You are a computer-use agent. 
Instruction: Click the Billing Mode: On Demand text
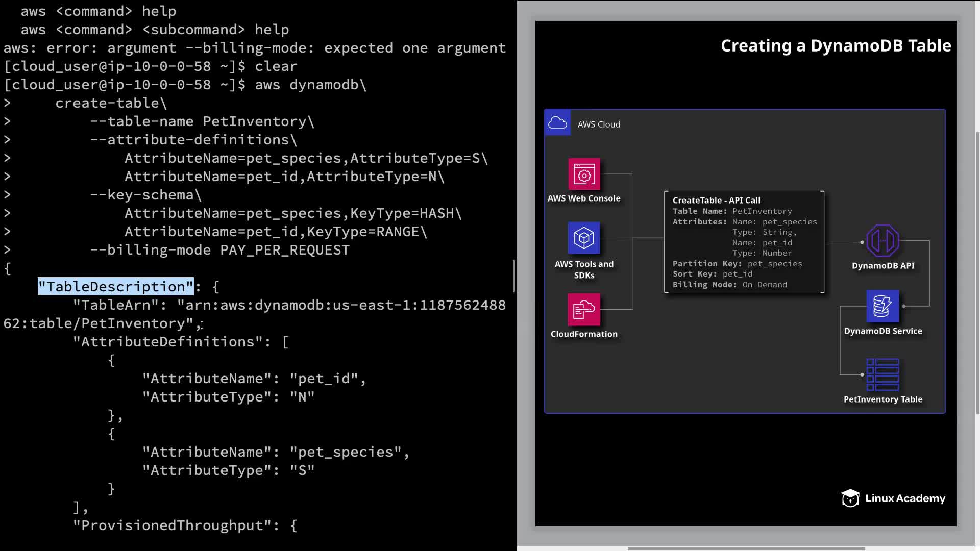(729, 285)
